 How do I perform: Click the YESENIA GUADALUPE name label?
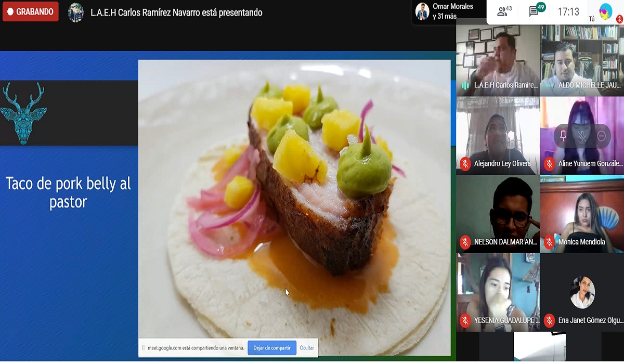click(505, 320)
